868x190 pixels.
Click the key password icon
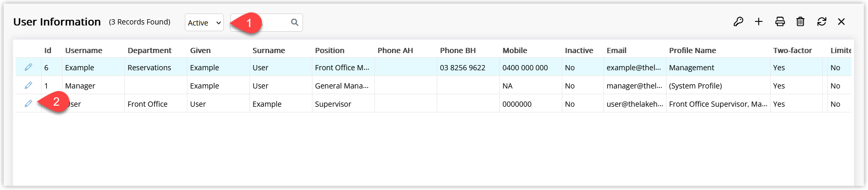pyautogui.click(x=738, y=22)
